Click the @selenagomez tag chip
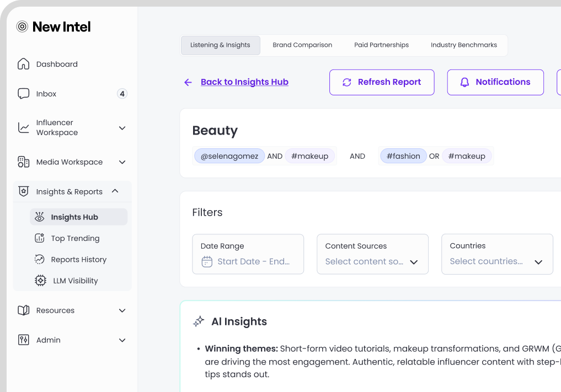 point(229,156)
